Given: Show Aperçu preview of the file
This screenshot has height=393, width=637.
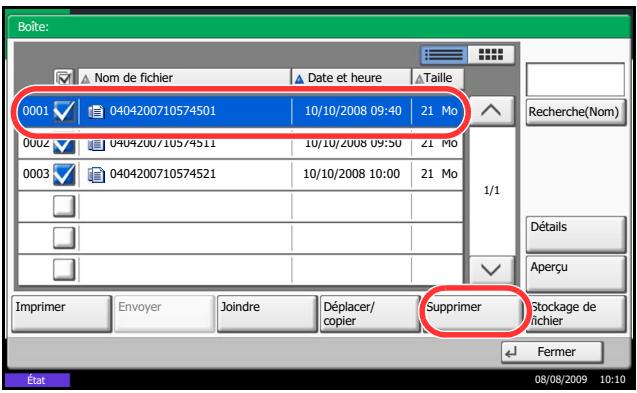Looking at the screenshot, I should pyautogui.click(x=576, y=274).
